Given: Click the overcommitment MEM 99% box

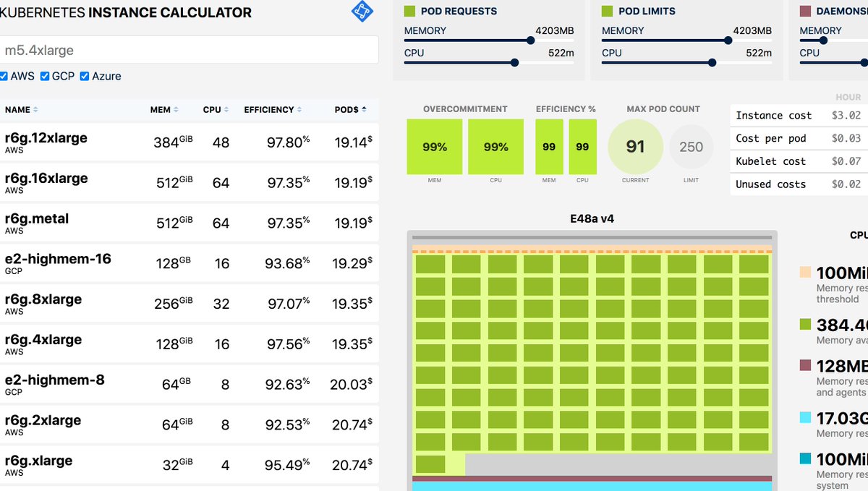Looking at the screenshot, I should tap(435, 147).
